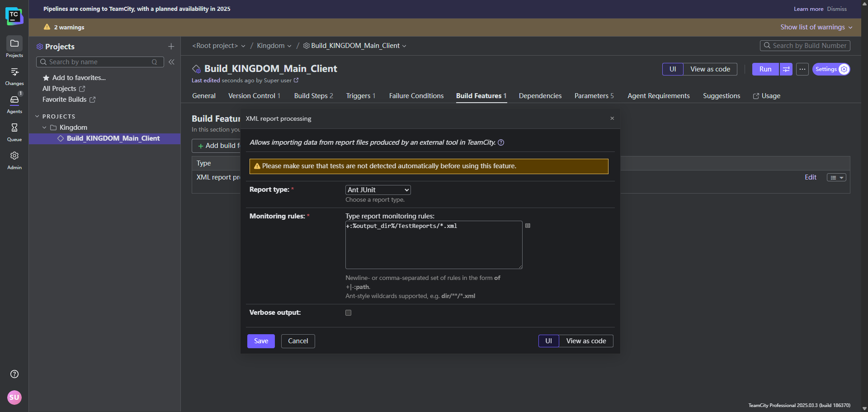The height and width of the screenshot is (412, 868).
Task: Open the XML report row actions menu
Action: tap(836, 178)
